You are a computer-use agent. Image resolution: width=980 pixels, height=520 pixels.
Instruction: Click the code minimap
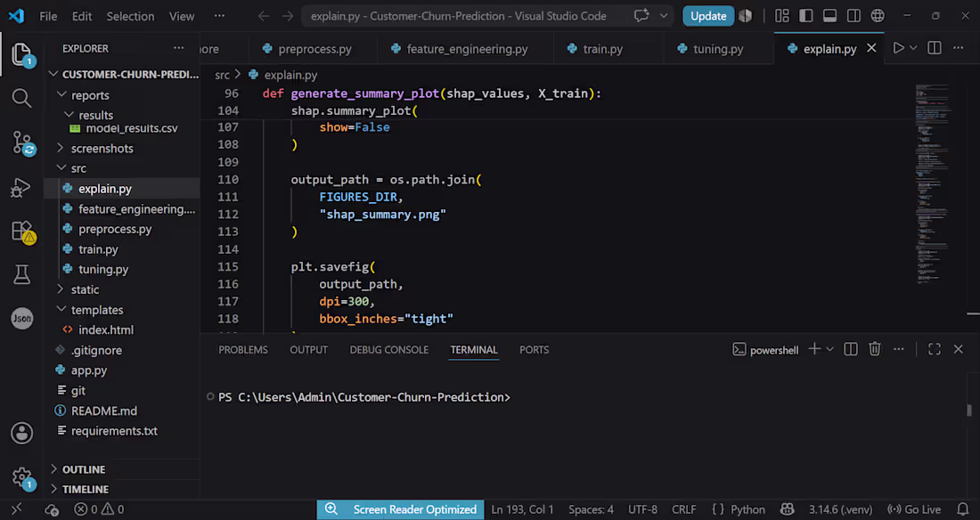(x=931, y=184)
